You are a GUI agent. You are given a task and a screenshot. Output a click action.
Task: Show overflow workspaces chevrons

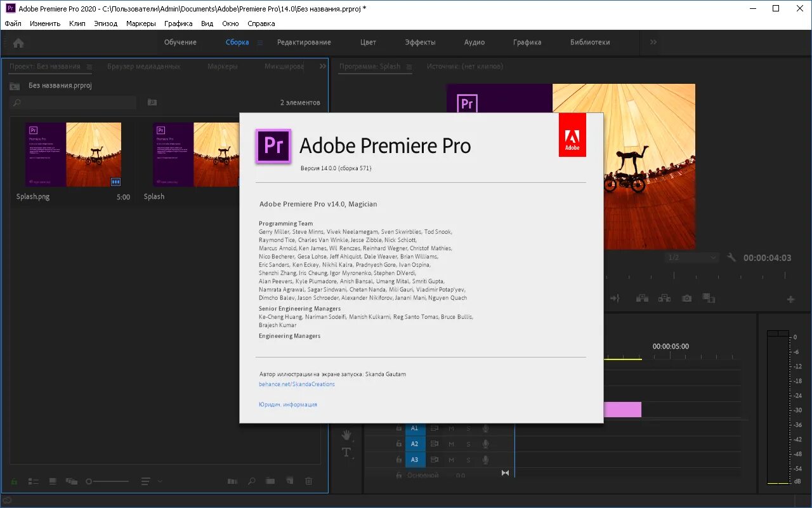point(653,43)
